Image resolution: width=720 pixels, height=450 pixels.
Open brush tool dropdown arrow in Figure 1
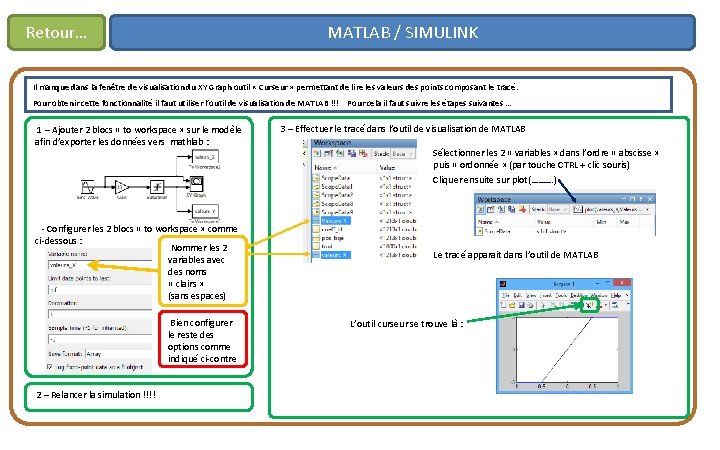(x=606, y=305)
